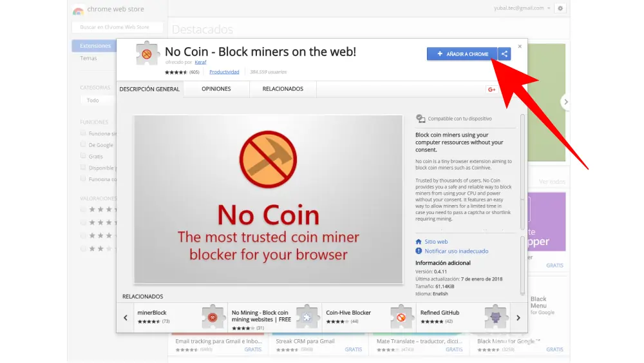644x363 pixels.
Task: Select Extensiones in the sidebar
Action: 95,46
